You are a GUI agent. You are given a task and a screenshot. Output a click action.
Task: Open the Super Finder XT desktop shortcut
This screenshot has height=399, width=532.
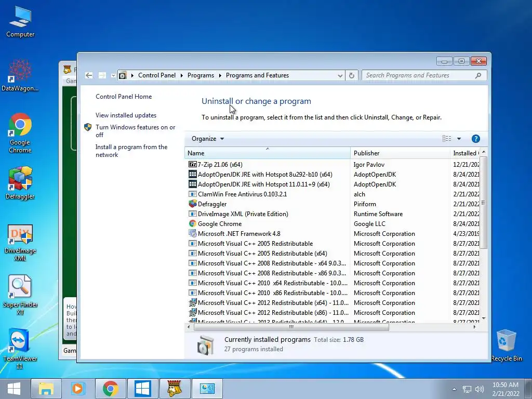coord(20,295)
